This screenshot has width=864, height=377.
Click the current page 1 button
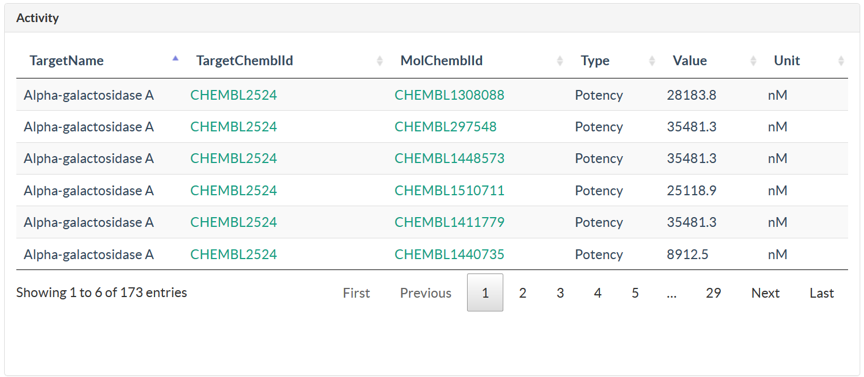tap(485, 293)
